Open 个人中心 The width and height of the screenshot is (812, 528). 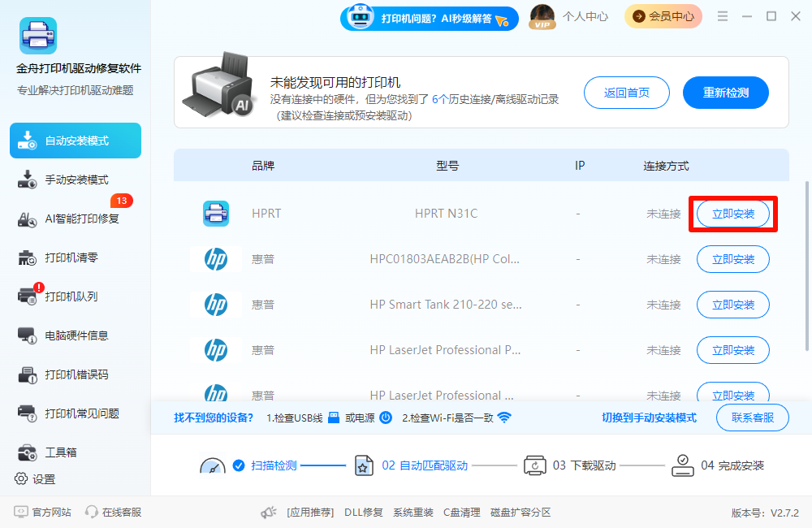[x=585, y=16]
